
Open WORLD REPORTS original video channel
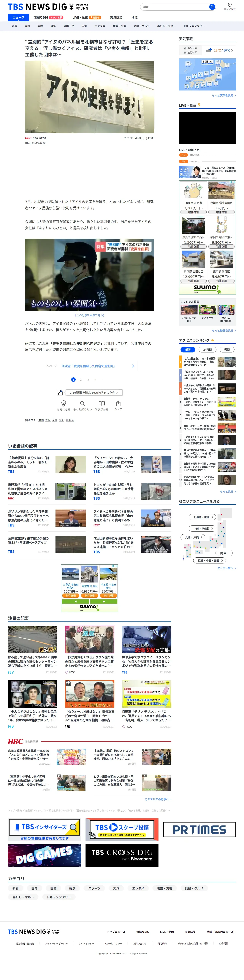tap(226, 314)
